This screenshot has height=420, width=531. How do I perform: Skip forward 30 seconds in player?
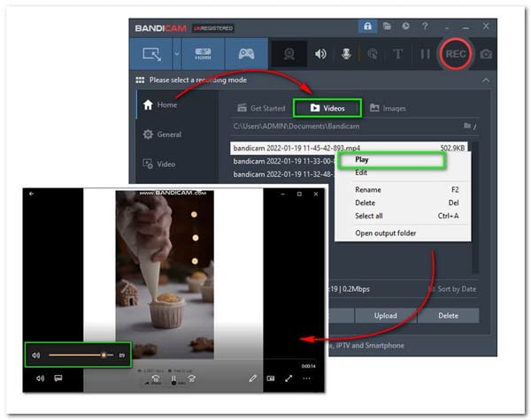192,378
